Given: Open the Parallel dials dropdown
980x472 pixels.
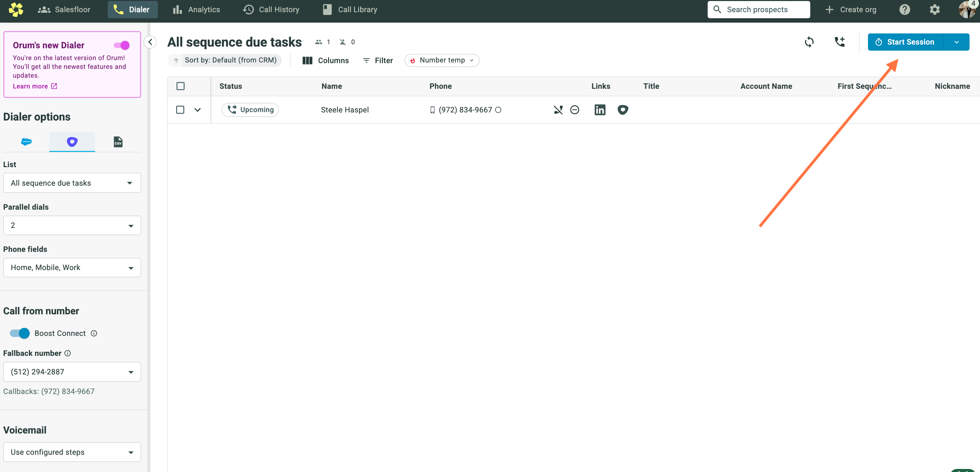Looking at the screenshot, I should 72,225.
